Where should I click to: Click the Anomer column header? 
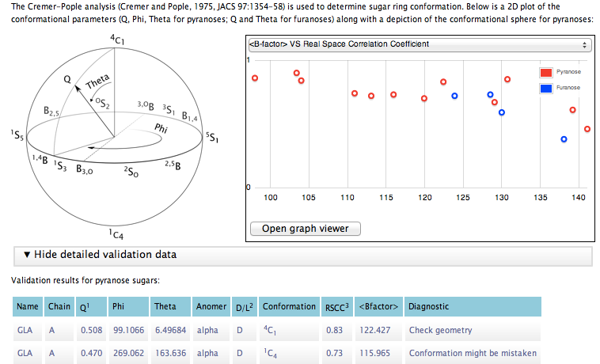[211, 307]
